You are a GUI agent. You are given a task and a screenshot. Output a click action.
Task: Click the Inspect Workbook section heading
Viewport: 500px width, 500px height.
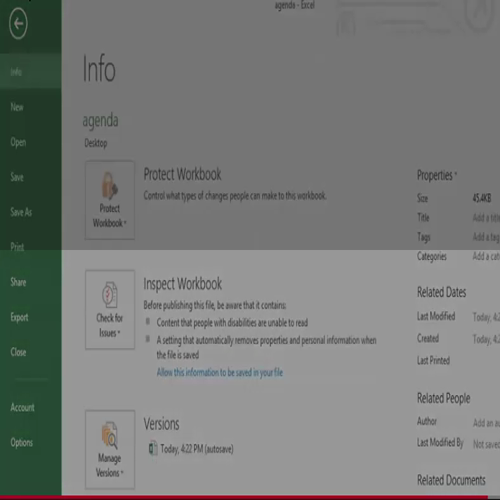pyautogui.click(x=183, y=284)
